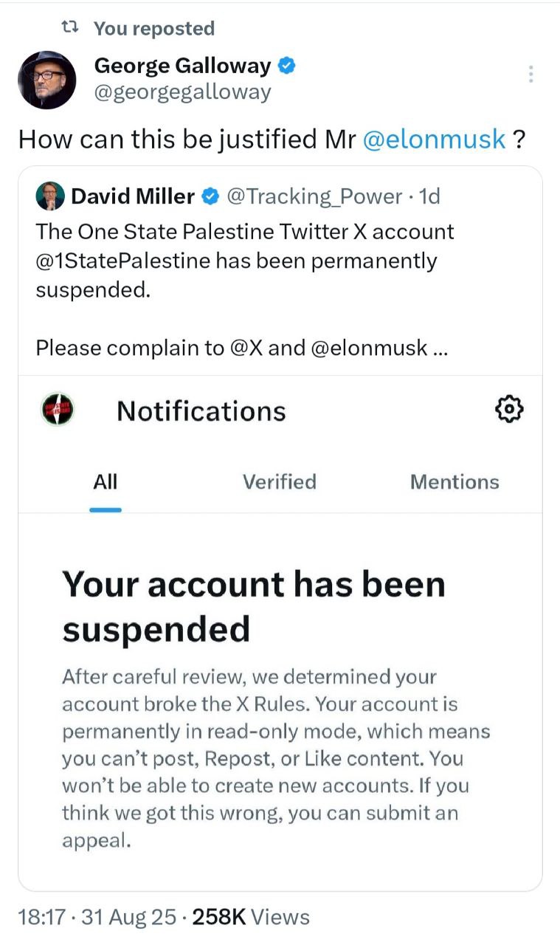Switch to the Mentions tab

tap(454, 482)
